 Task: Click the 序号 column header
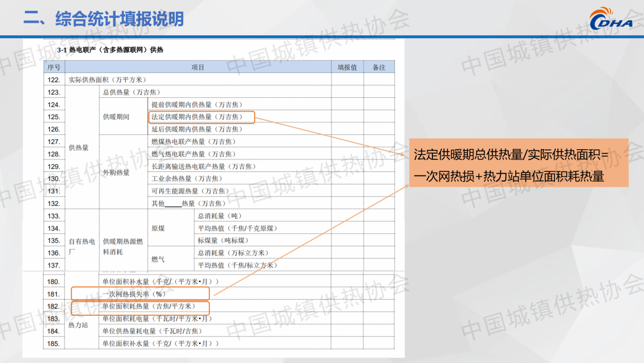click(54, 67)
